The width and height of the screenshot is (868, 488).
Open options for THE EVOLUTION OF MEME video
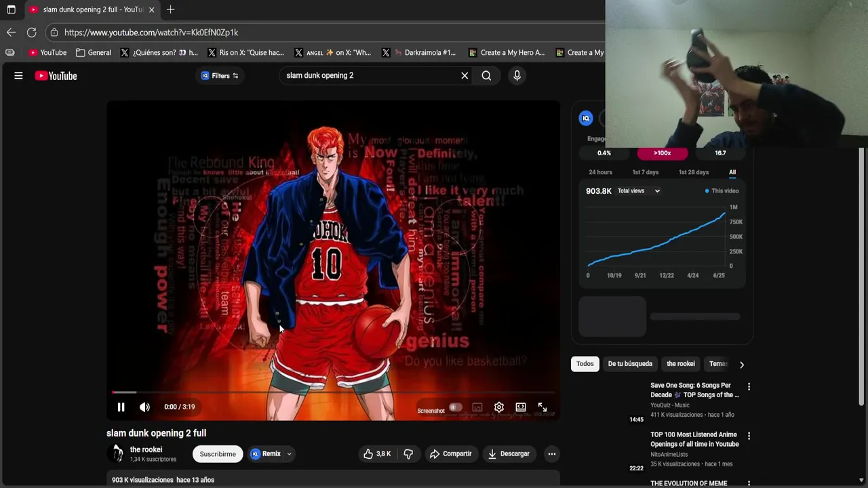point(749,483)
